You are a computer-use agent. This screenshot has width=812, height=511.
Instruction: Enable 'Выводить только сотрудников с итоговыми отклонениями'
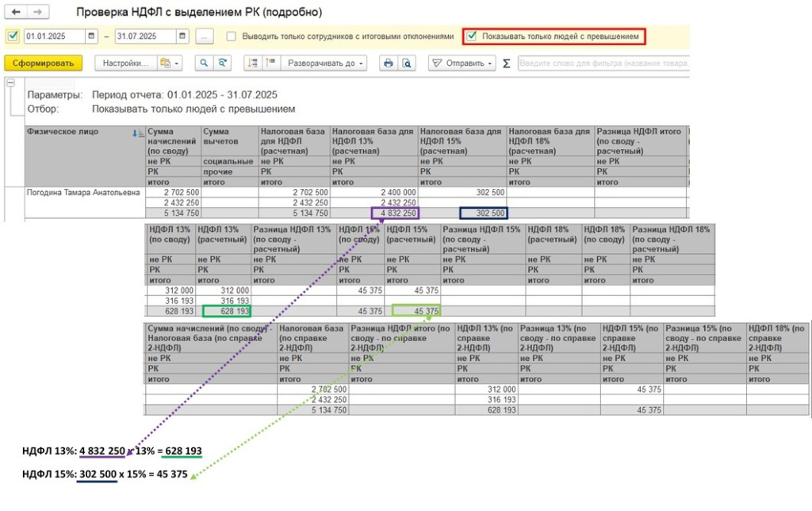pos(231,36)
